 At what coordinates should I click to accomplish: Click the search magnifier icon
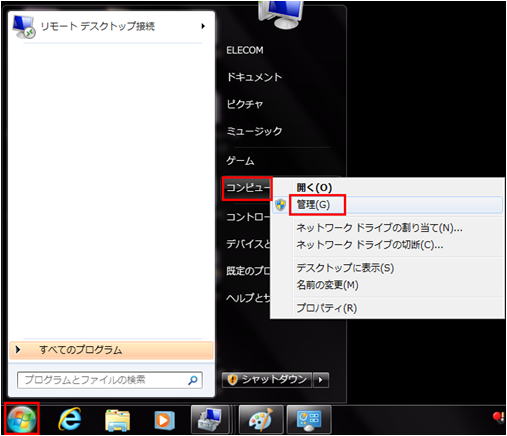(x=193, y=380)
